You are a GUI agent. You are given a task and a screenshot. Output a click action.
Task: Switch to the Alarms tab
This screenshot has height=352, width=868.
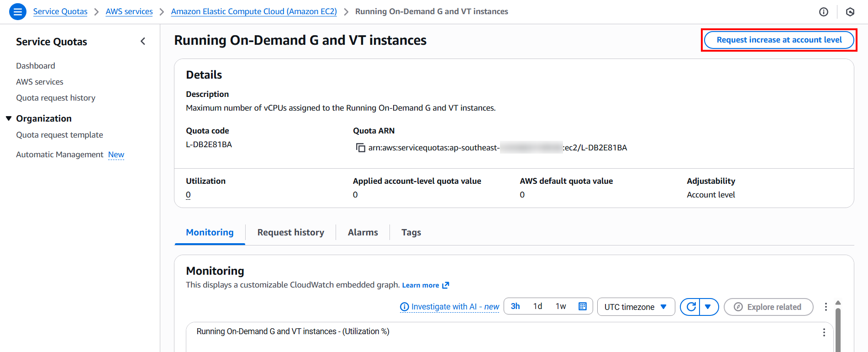point(363,232)
